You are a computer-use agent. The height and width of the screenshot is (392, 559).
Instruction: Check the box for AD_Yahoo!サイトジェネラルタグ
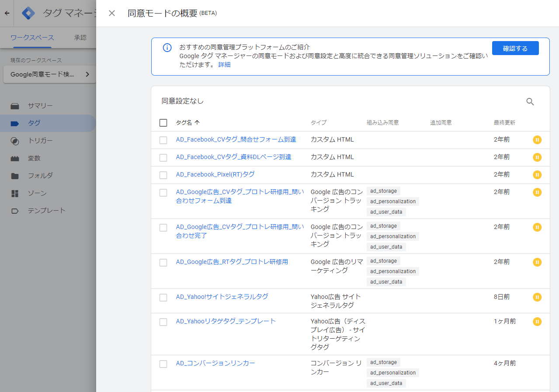[x=163, y=298]
